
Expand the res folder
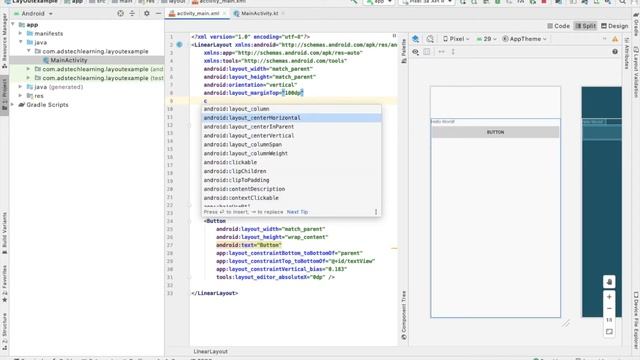pyautogui.click(x=20, y=96)
